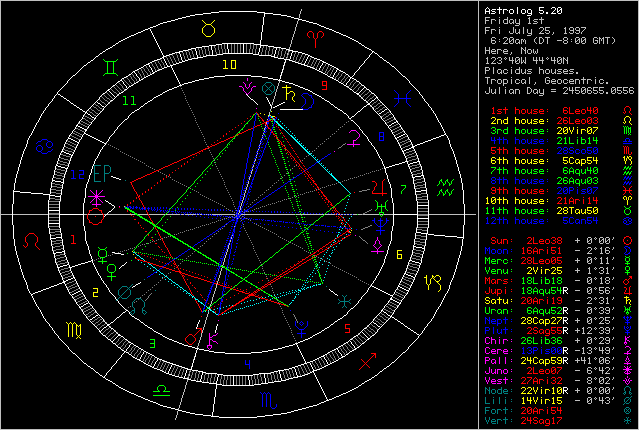Image resolution: width=639 pixels, height=430 pixels.
Task: Click house number 10 inside the chart wheel
Action: click(x=229, y=64)
